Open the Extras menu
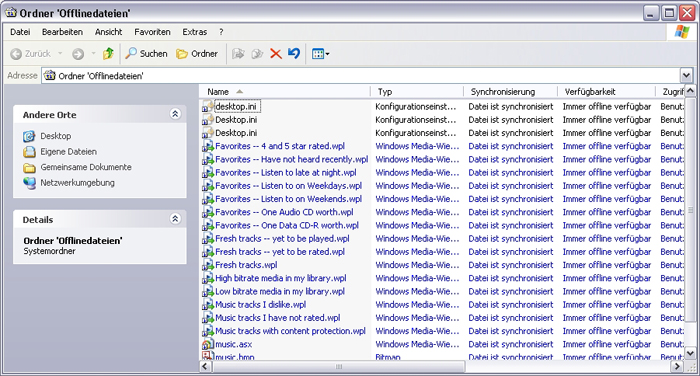 click(195, 32)
